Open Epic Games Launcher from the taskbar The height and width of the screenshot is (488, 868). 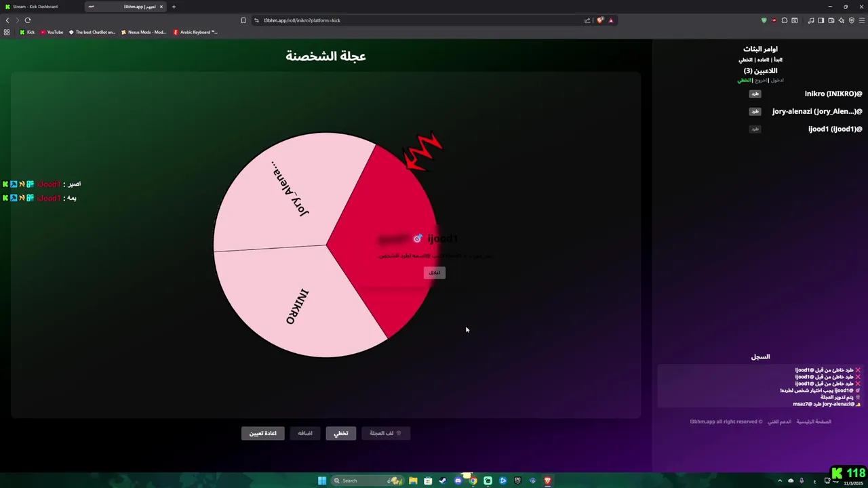pyautogui.click(x=518, y=481)
